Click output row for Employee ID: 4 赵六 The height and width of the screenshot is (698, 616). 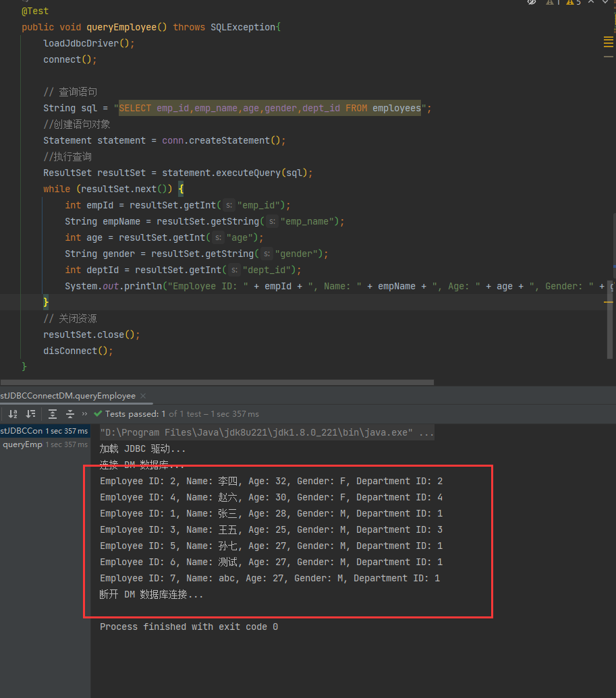point(271,497)
